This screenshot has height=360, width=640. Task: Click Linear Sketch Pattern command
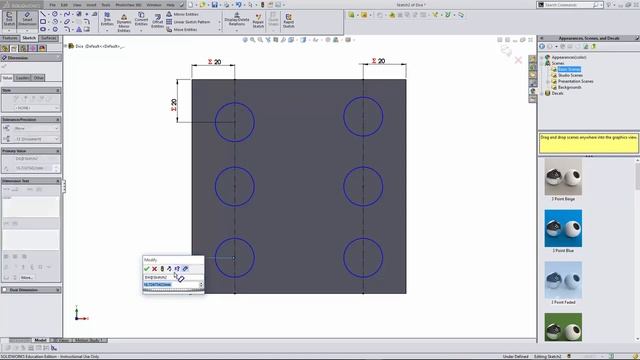pos(188,22)
